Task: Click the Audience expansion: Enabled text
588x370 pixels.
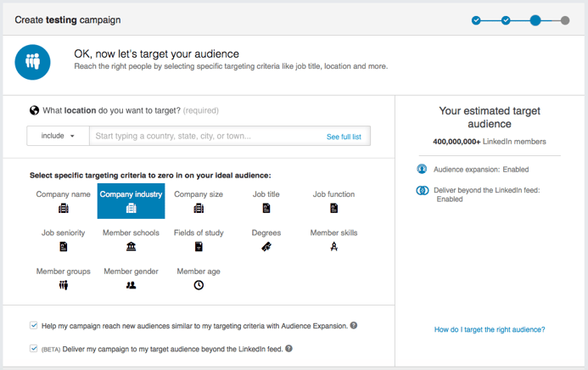Action: (481, 170)
